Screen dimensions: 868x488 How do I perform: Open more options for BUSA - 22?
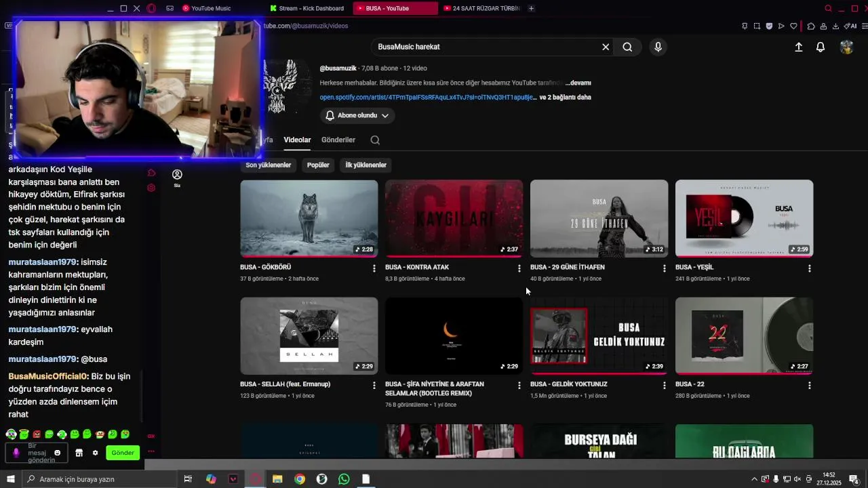pyautogui.click(x=810, y=385)
